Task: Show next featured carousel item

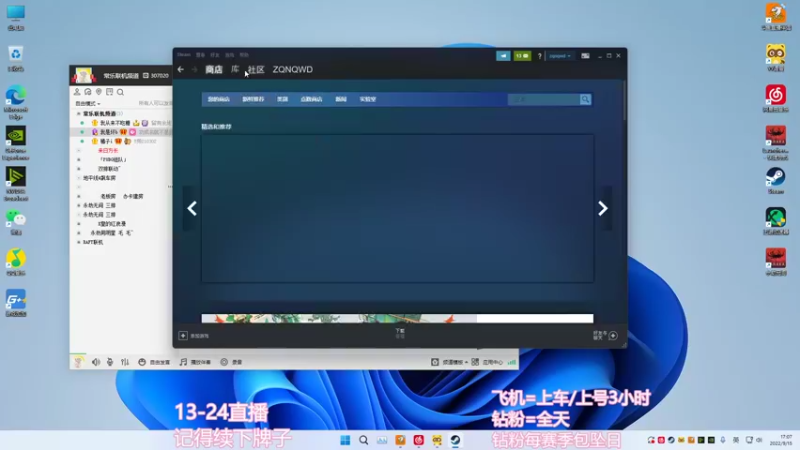Action: (603, 208)
